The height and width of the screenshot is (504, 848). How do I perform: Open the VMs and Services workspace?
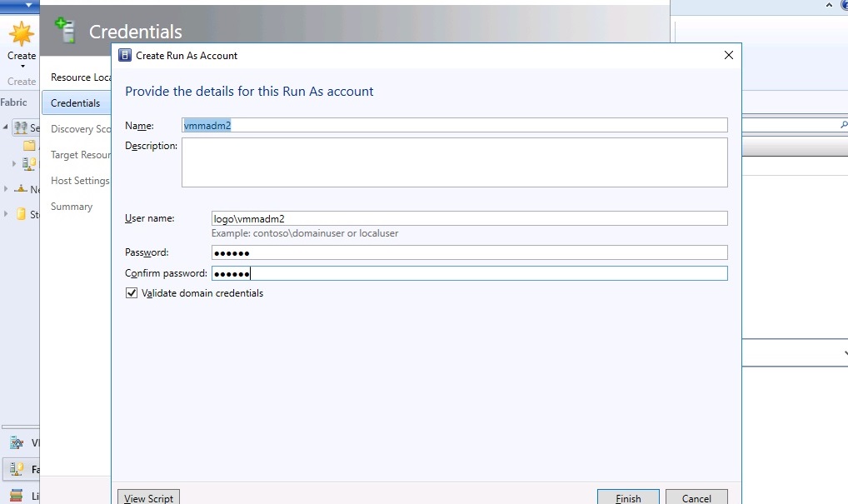(x=16, y=442)
